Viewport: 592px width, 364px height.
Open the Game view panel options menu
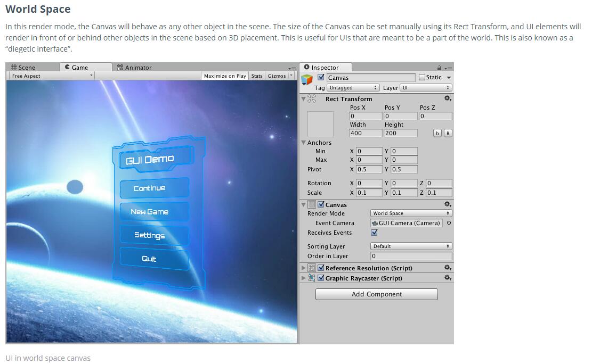point(292,68)
